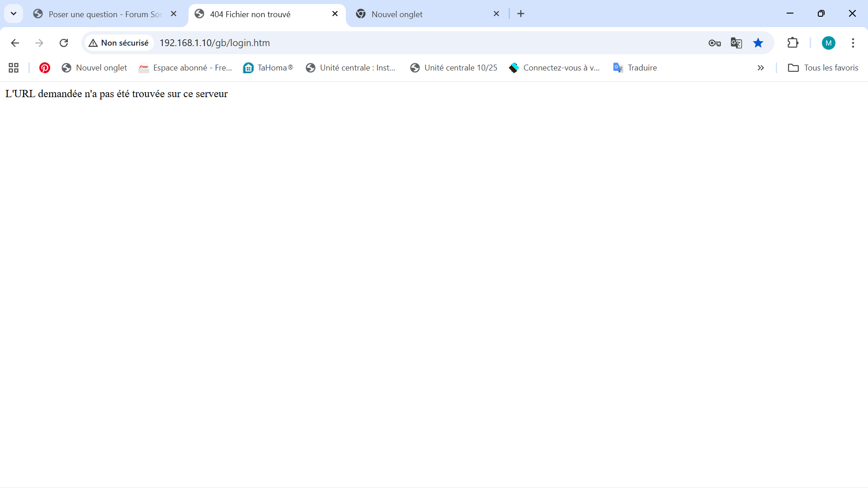Close the 404 Fichier non trouvé tab
Screen dimensions: 868x488
point(335,14)
